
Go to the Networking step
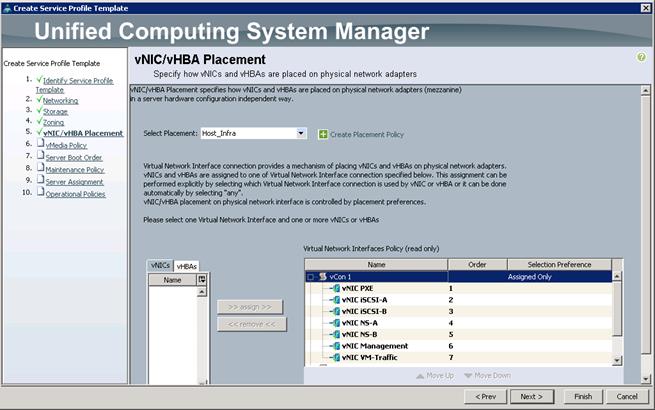pos(61,101)
